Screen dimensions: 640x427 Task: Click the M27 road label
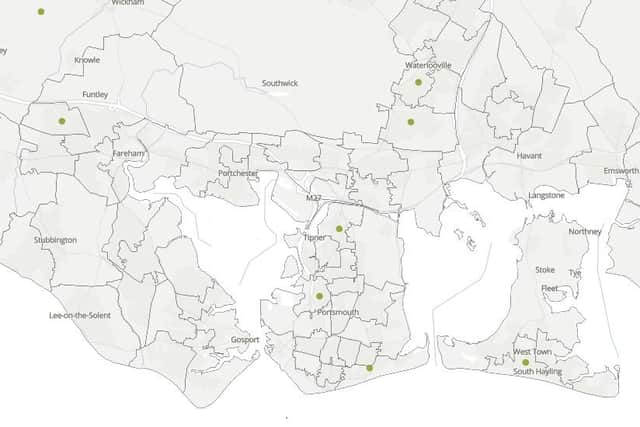[313, 198]
